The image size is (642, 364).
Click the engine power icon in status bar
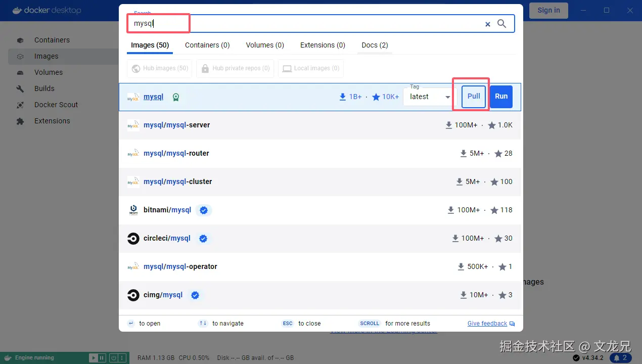(114, 358)
